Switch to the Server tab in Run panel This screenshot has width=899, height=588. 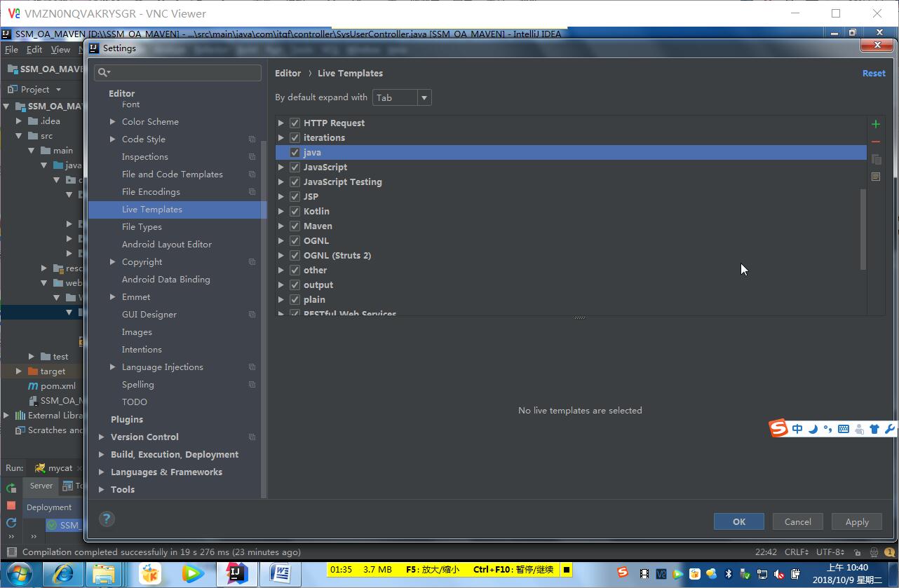pyautogui.click(x=41, y=486)
